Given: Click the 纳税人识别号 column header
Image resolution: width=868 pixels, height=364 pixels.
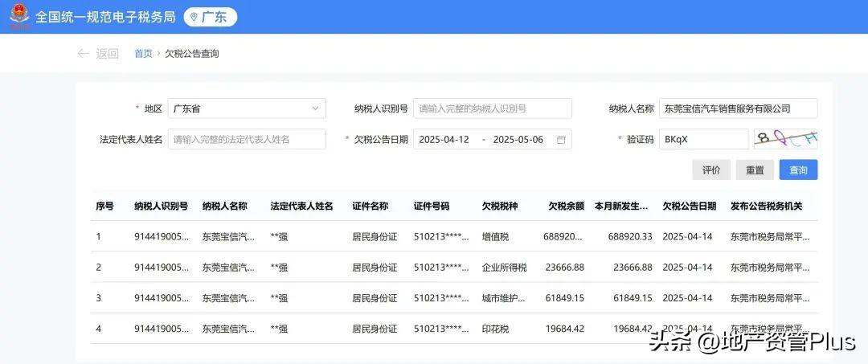Looking at the screenshot, I should (161, 206).
